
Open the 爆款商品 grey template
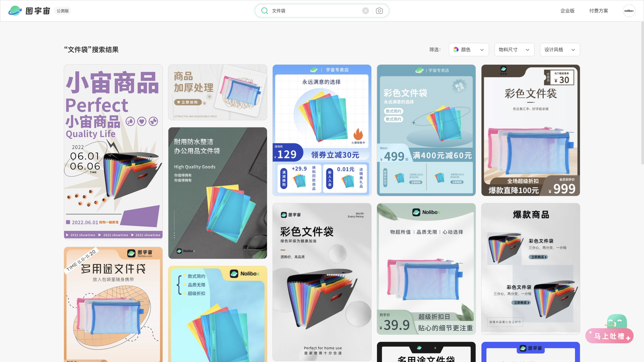pyautogui.click(x=531, y=269)
